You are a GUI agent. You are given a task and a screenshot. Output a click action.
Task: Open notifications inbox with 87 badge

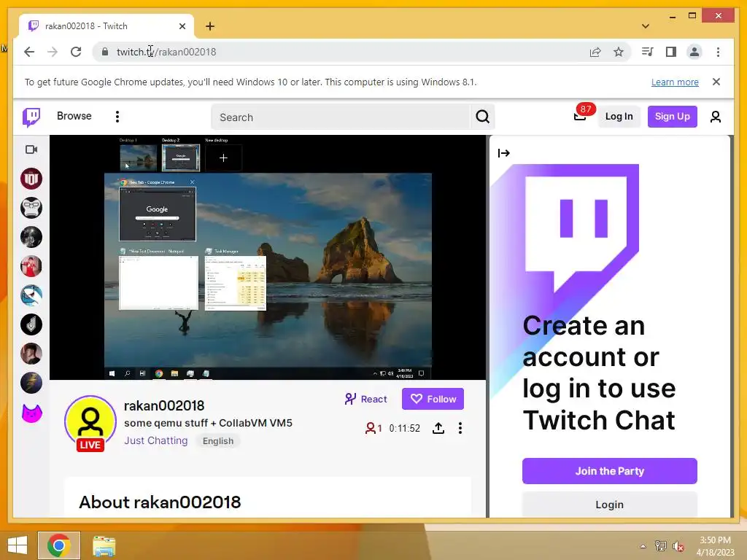pos(580,116)
